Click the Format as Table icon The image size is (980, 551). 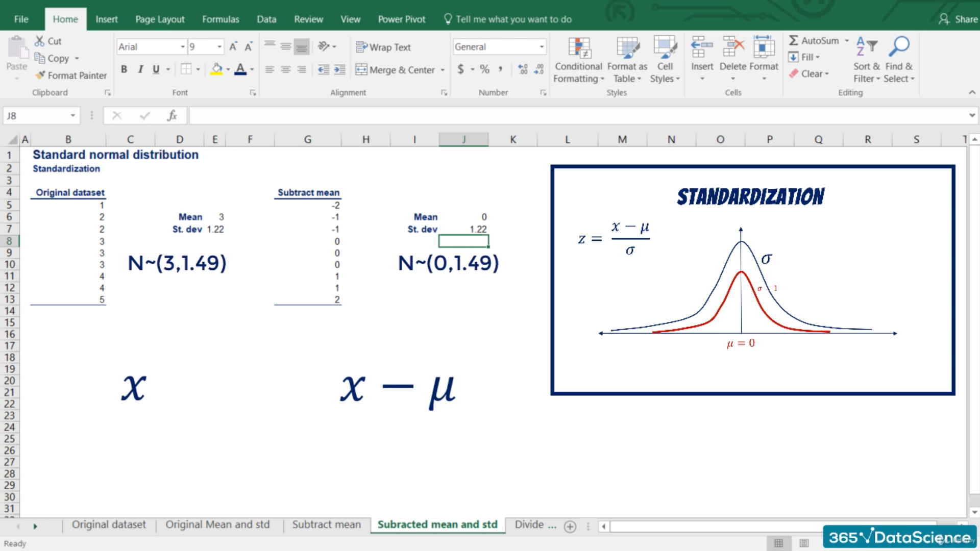(x=627, y=48)
